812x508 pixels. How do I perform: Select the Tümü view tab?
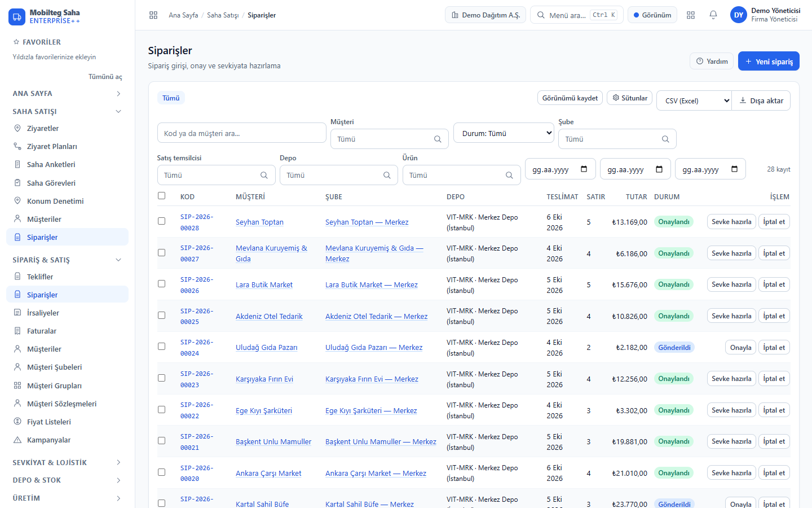(x=171, y=98)
